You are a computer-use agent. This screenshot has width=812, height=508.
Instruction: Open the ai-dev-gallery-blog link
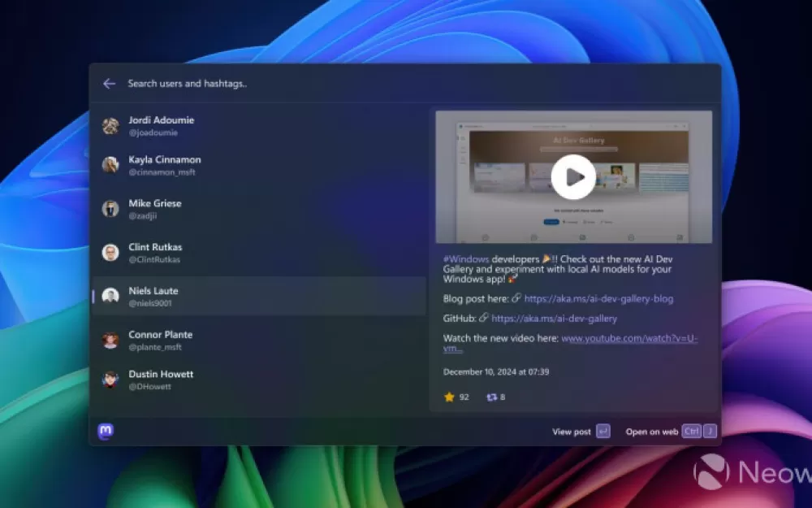598,298
